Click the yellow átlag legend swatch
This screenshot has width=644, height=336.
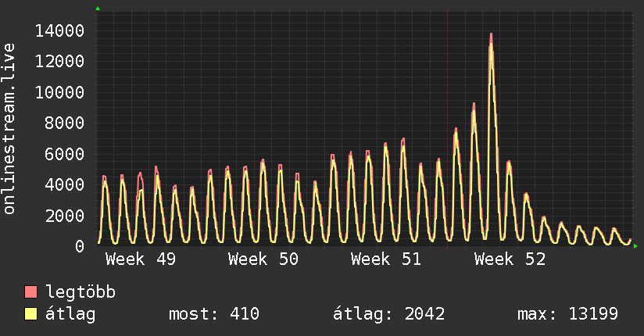coord(30,314)
